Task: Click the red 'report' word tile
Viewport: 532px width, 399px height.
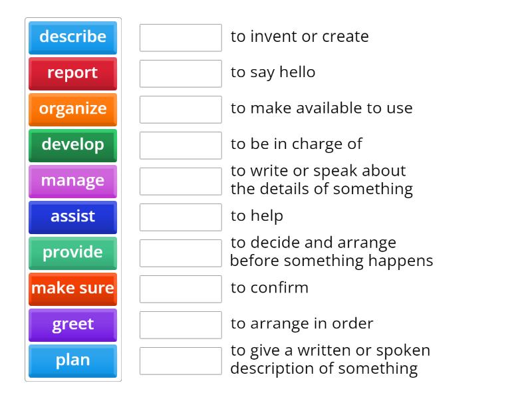Action: tap(72, 73)
